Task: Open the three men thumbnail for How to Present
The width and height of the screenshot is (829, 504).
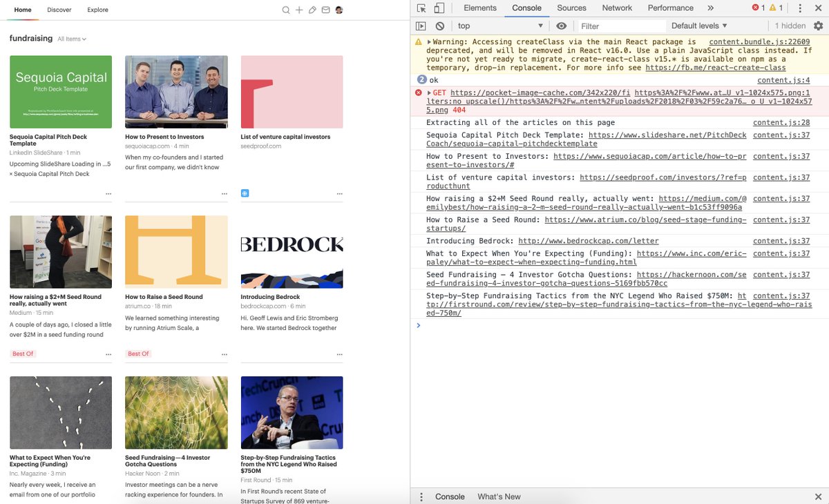Action: coord(176,92)
